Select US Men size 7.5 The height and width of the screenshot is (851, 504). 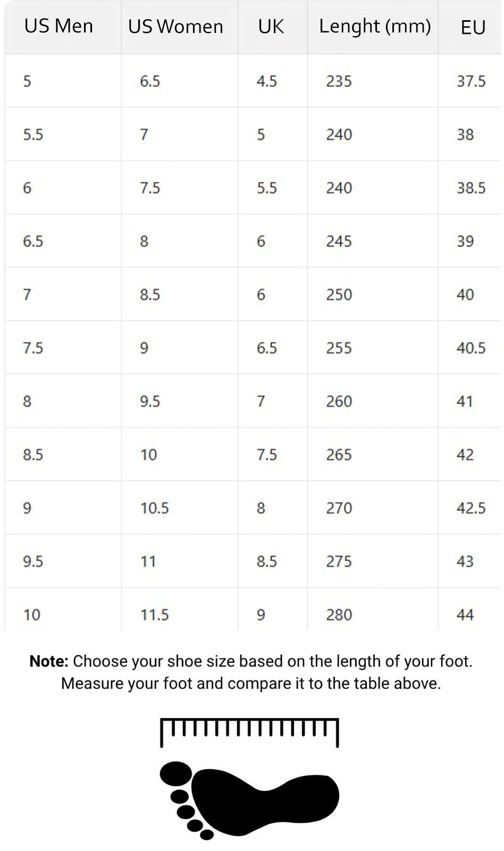click(33, 348)
